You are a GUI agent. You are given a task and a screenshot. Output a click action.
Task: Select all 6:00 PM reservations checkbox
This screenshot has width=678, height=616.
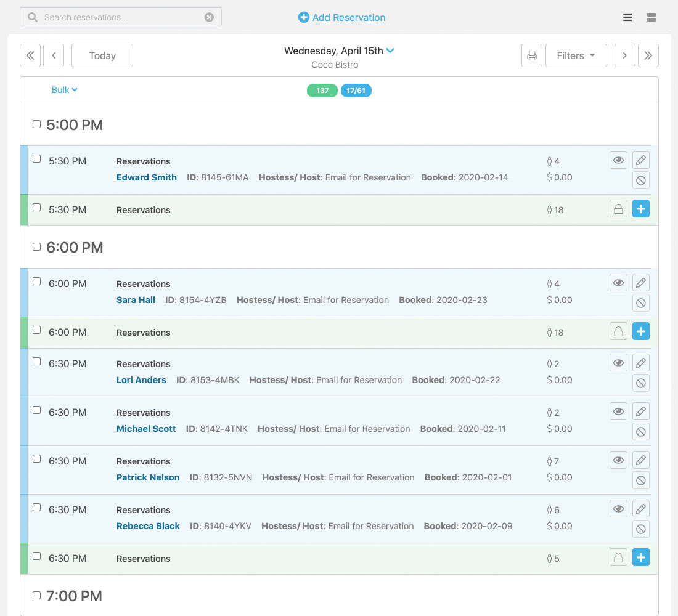tap(36, 247)
